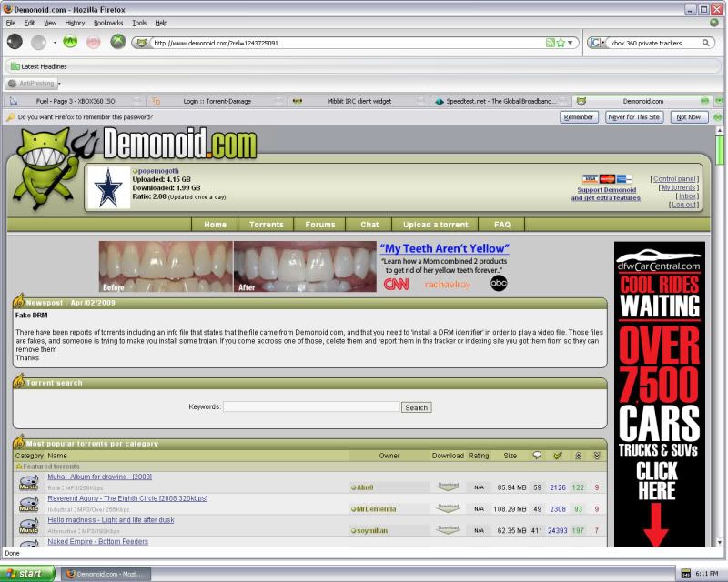This screenshot has width=728, height=582.
Task: Go back with the black Back button
Action: pos(15,42)
